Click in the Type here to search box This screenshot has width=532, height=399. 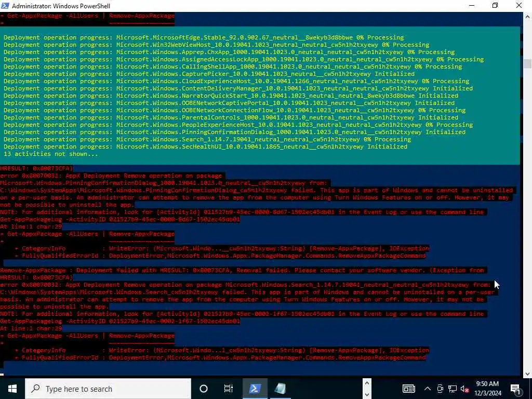[x=108, y=389]
